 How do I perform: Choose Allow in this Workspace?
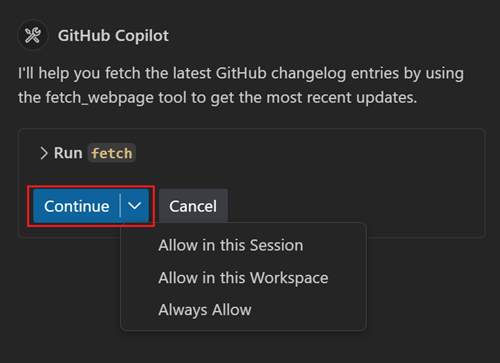pyautogui.click(x=243, y=278)
